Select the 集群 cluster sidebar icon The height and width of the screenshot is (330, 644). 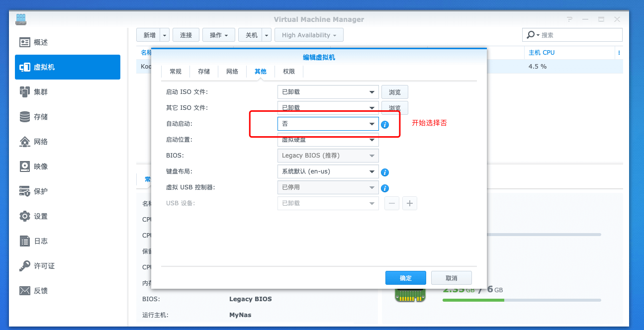click(40, 91)
